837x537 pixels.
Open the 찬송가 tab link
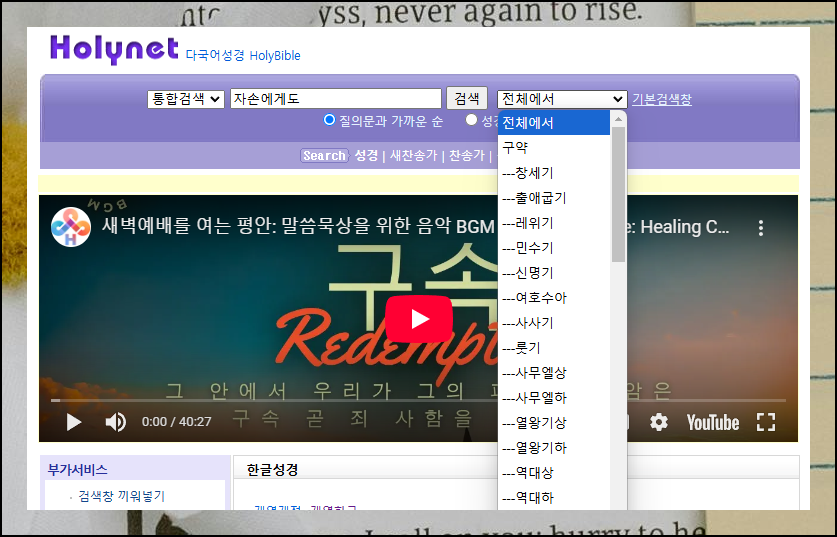pyautogui.click(x=467, y=155)
